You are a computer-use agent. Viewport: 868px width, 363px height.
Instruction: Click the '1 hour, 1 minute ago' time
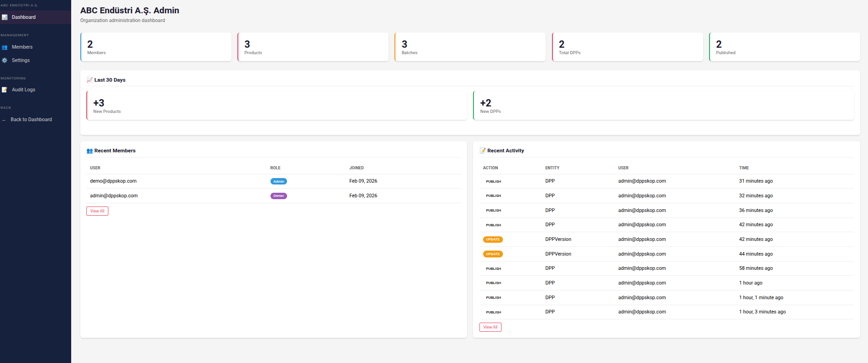click(x=761, y=298)
